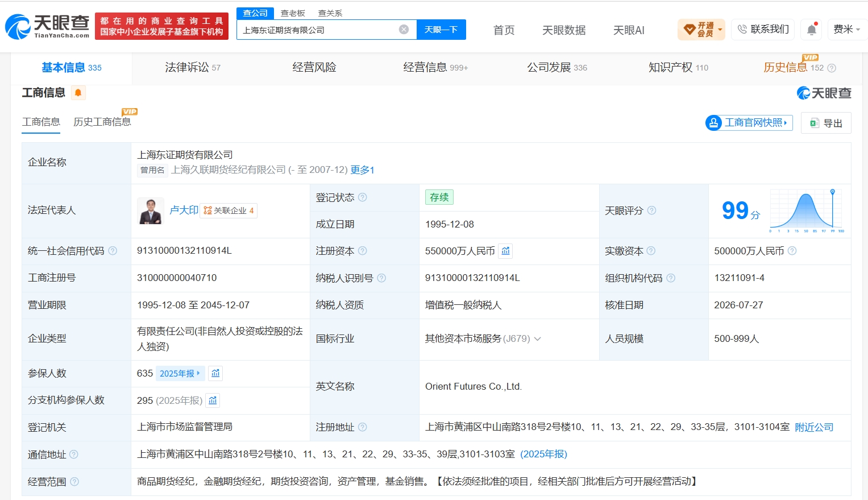The image size is (868, 500).
Task: Click the orange alert bell next to 工商信息
Action: point(78,93)
